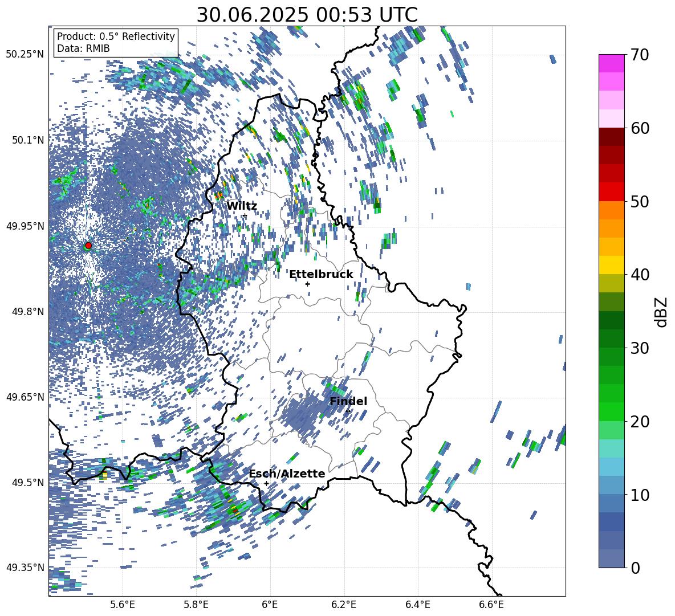Click the 'Data: RMIB' text
Image resolution: width=675 pixels, height=616 pixels.
click(x=83, y=48)
